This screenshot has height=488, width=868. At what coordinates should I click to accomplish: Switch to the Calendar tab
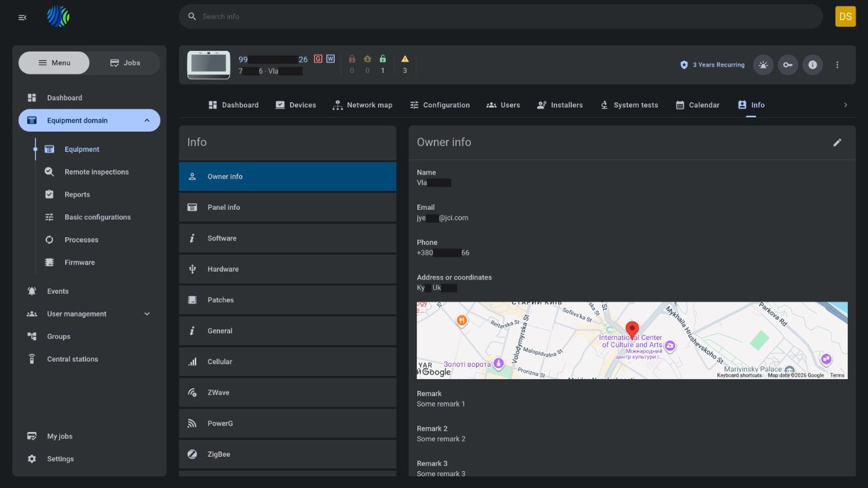(697, 105)
